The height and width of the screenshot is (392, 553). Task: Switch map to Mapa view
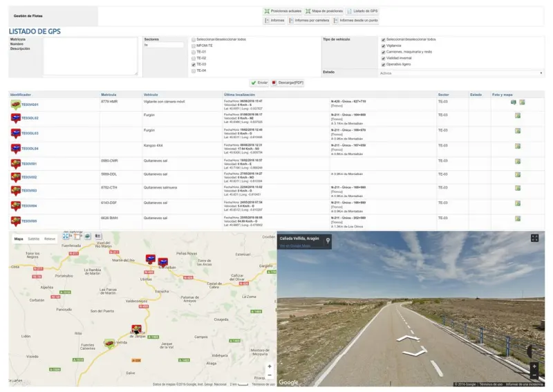[x=19, y=239]
